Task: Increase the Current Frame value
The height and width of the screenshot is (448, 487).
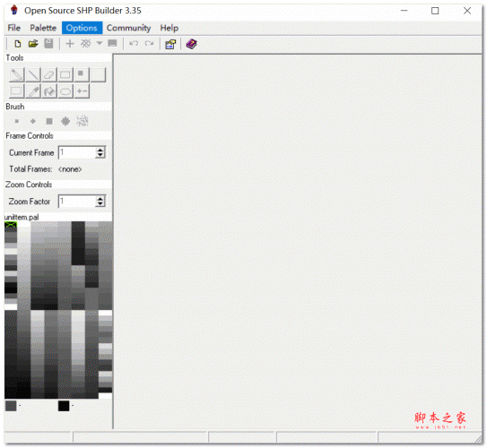Action: click(100, 150)
